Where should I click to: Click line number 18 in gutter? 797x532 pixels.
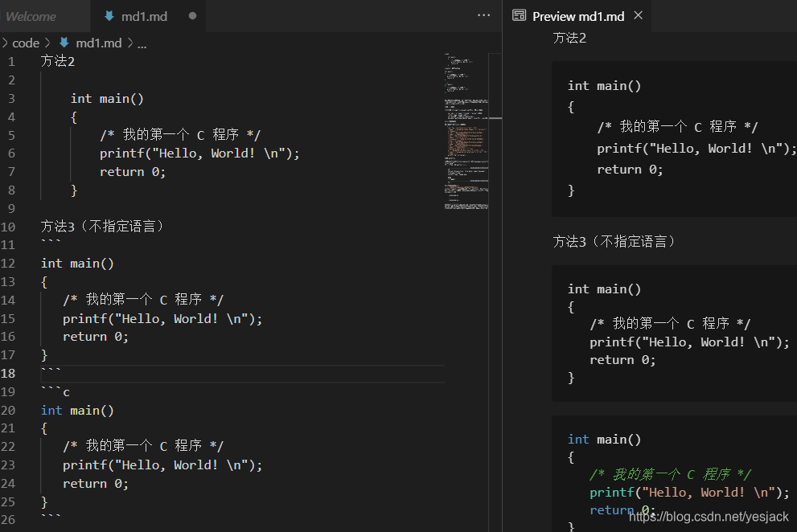tap(8, 374)
